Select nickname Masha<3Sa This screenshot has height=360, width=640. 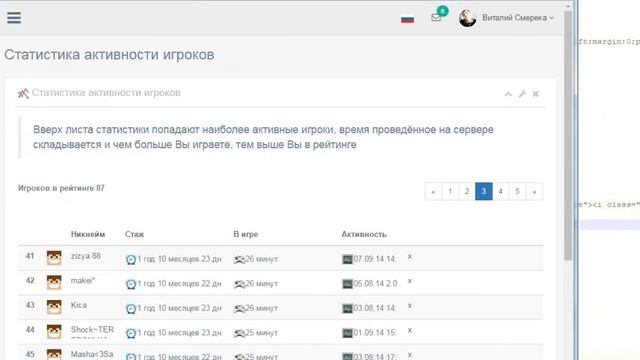92,354
